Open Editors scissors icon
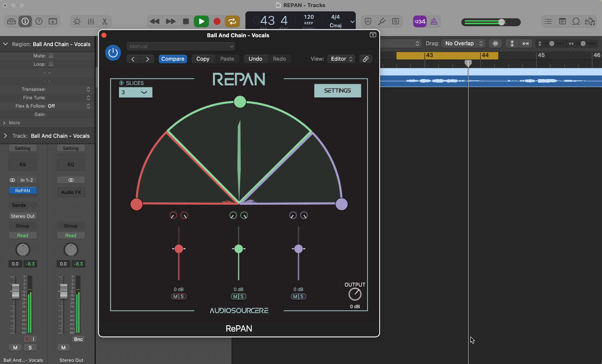 105,21
